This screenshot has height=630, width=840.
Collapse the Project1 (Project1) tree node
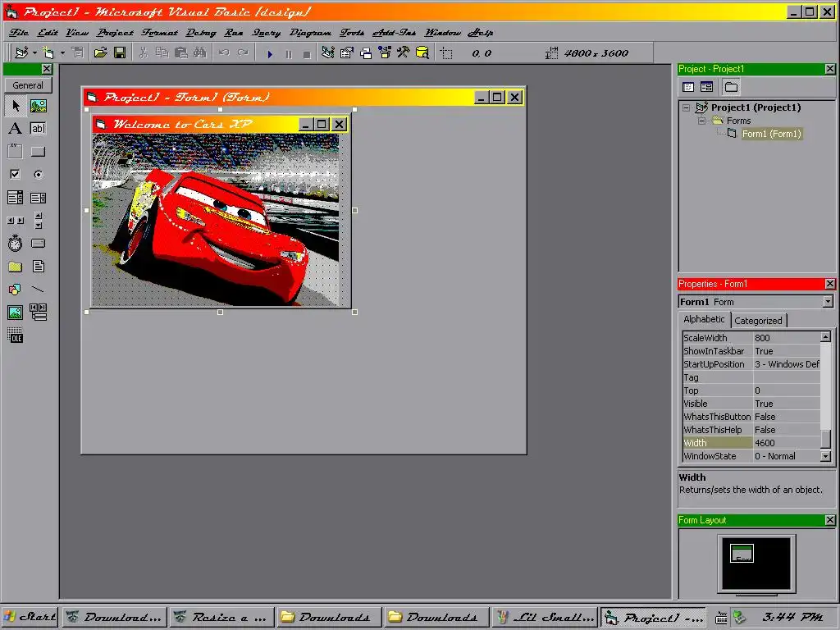pyautogui.click(x=687, y=107)
